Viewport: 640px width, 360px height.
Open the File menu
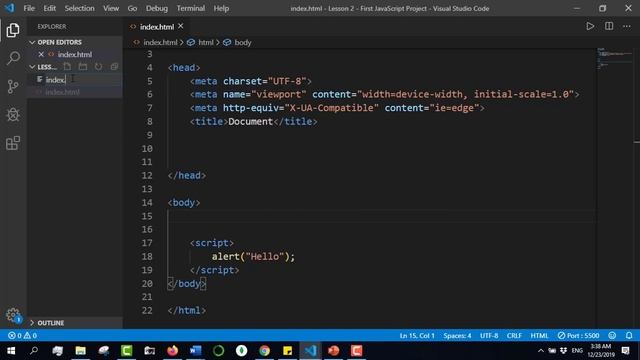point(29,8)
